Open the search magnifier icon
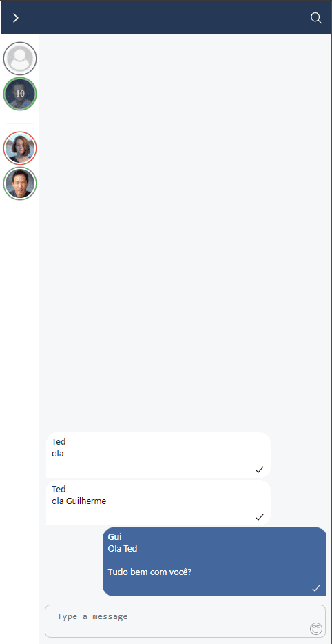Screen dimensions: 332x644 click(x=316, y=18)
